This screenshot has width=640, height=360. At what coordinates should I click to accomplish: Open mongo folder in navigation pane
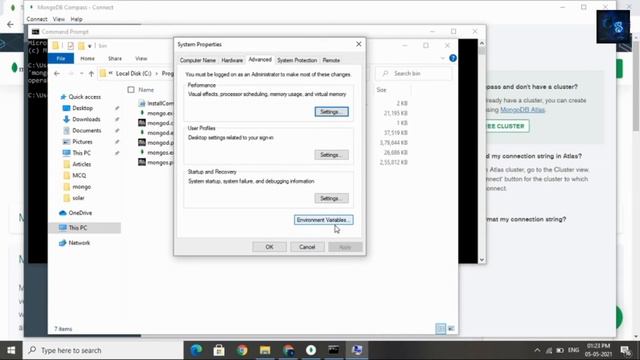[81, 187]
